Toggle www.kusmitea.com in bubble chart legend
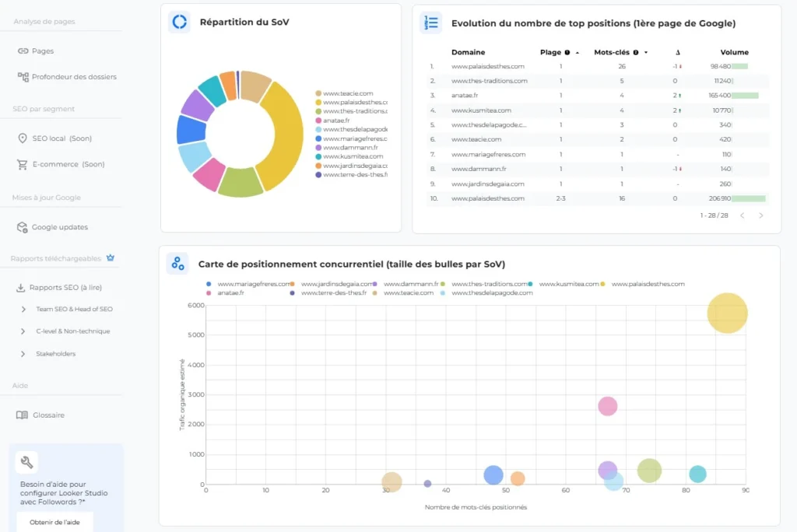 tap(568, 285)
